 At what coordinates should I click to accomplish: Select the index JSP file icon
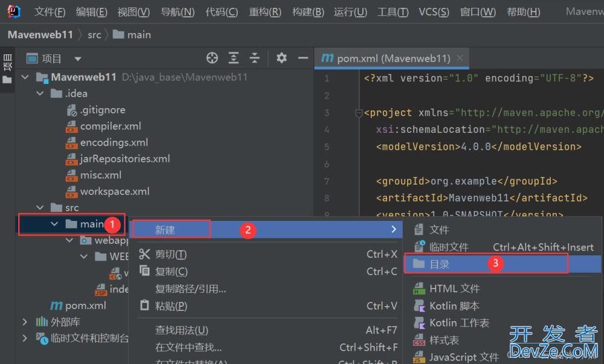tap(100, 289)
